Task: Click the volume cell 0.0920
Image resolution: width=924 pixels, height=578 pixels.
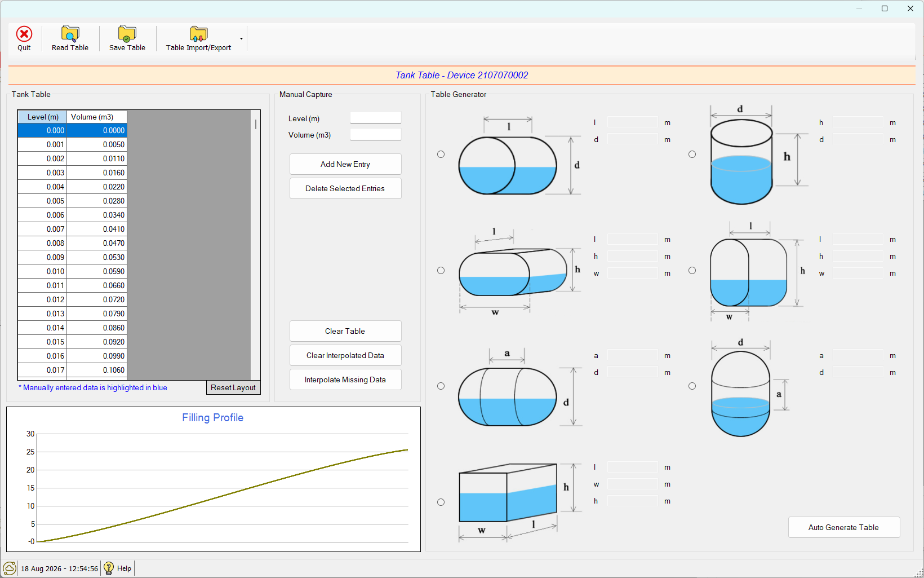Action: pyautogui.click(x=97, y=342)
